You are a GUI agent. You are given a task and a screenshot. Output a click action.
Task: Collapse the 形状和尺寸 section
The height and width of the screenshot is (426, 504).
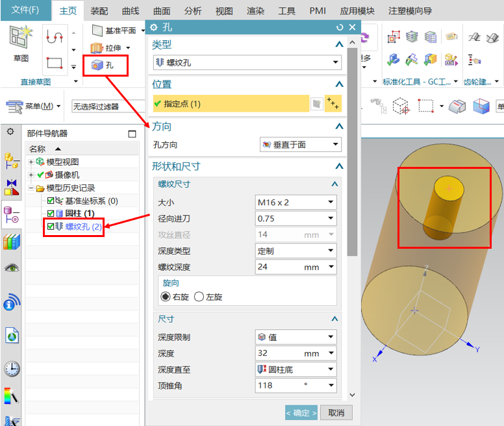click(x=339, y=166)
